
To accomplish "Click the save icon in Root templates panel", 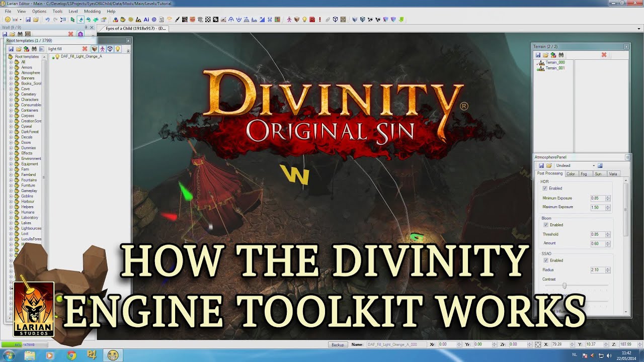I will 11,49.
